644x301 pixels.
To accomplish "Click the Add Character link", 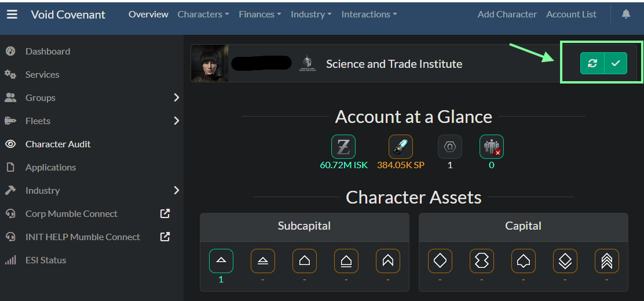I will point(507,14).
